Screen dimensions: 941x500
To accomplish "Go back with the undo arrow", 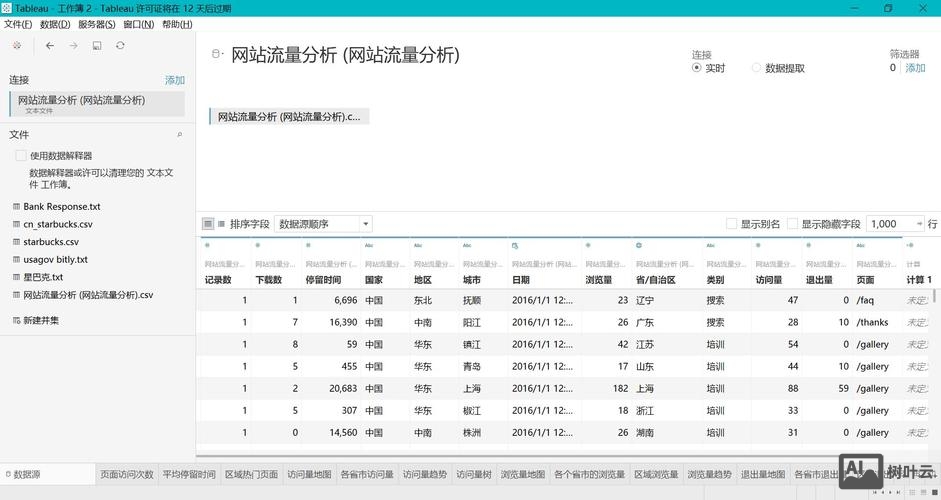I will tap(50, 46).
